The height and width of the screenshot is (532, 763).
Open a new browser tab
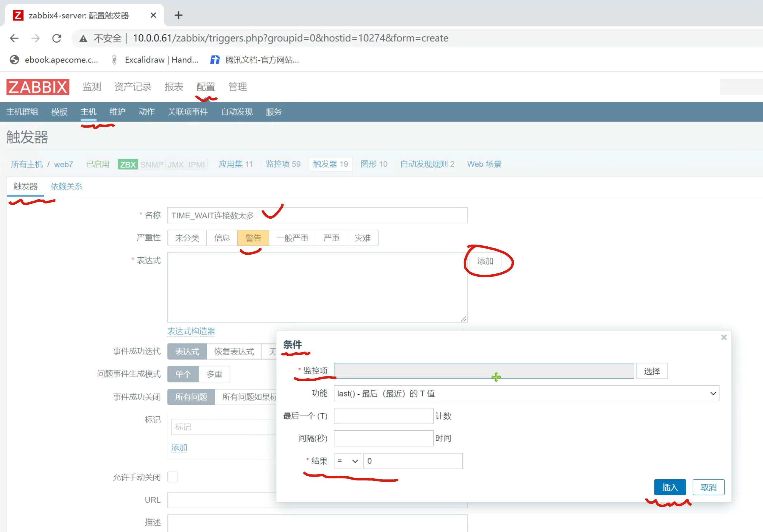pos(178,15)
